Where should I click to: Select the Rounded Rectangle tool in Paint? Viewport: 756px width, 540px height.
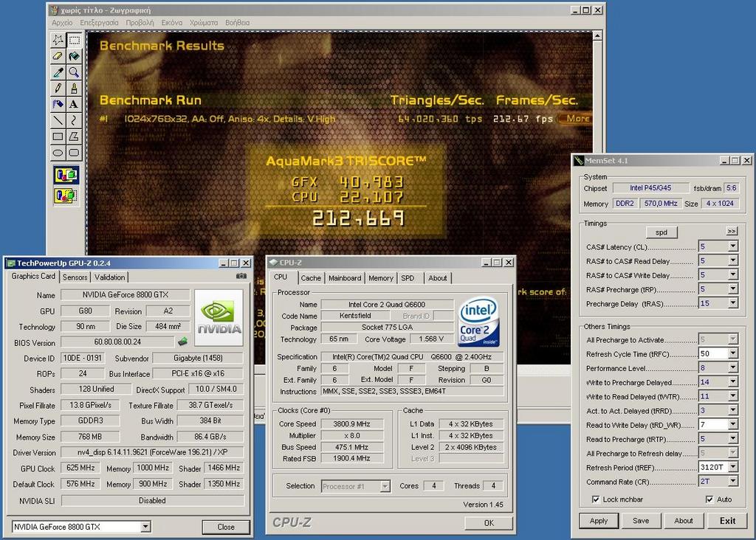[75, 153]
